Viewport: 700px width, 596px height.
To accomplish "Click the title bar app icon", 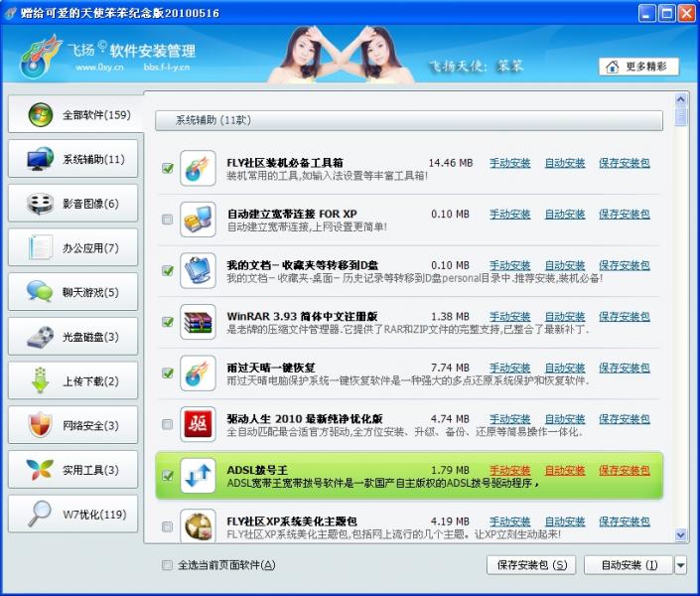I will 10,13.
